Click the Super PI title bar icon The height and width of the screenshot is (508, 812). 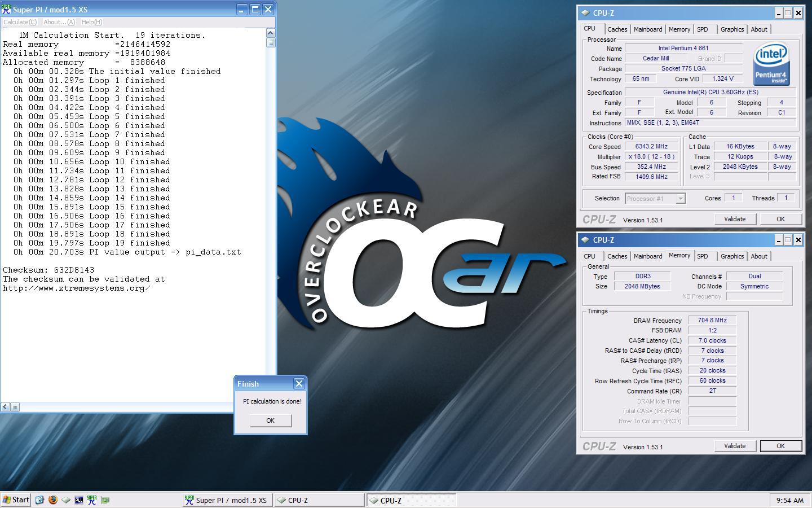click(6, 10)
